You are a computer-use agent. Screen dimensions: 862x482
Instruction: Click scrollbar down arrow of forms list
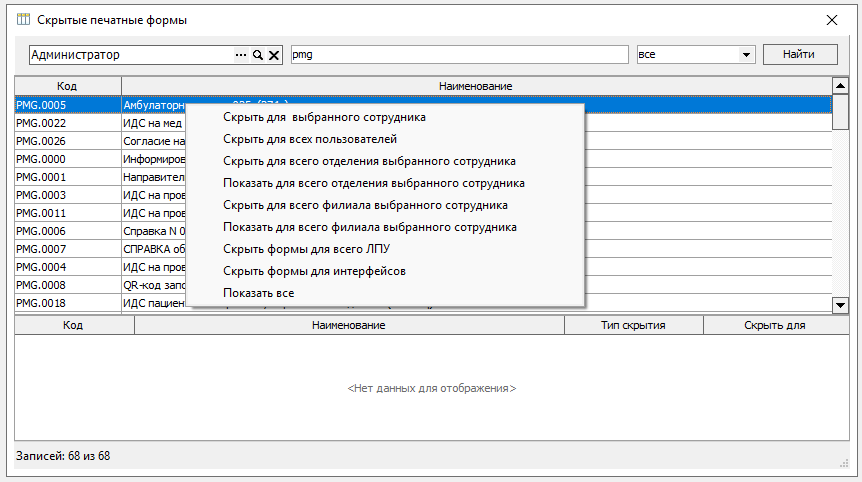(841, 305)
